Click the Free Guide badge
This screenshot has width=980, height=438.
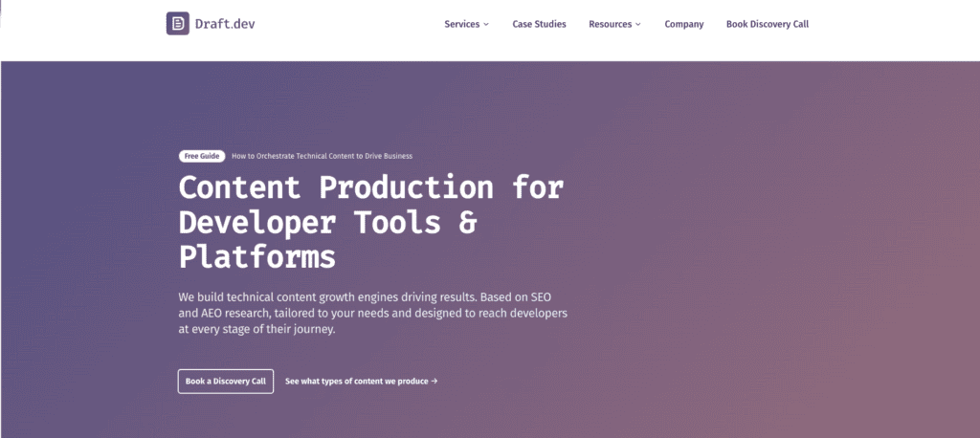tap(202, 156)
